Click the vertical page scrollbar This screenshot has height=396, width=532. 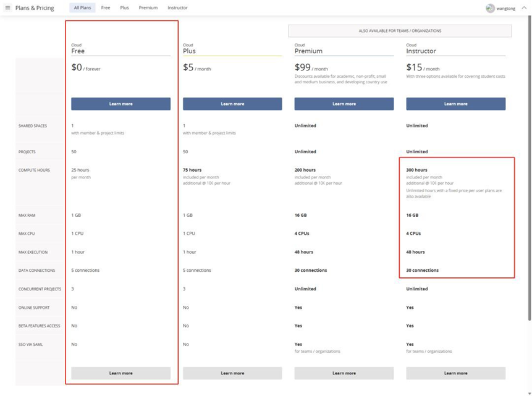coord(530,168)
